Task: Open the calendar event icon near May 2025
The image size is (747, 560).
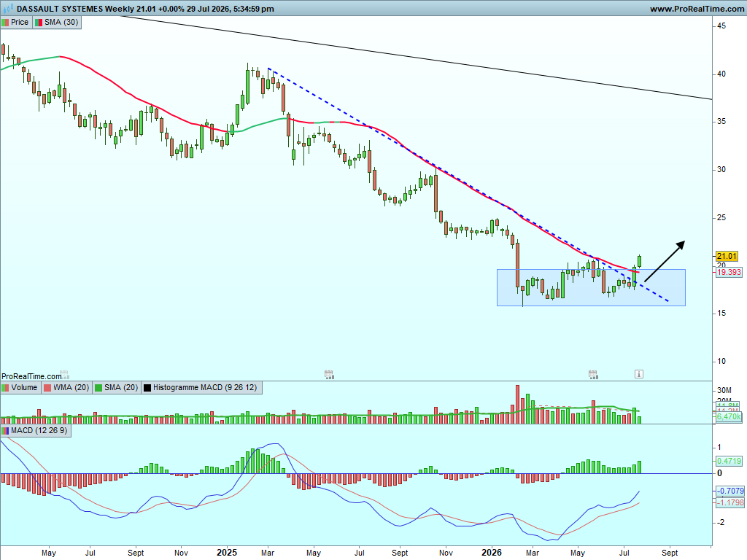Action: tap(329, 374)
